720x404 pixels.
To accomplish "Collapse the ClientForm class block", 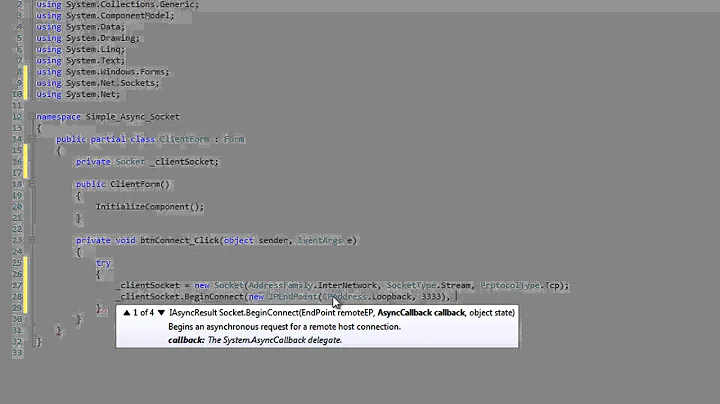I will [x=31, y=139].
